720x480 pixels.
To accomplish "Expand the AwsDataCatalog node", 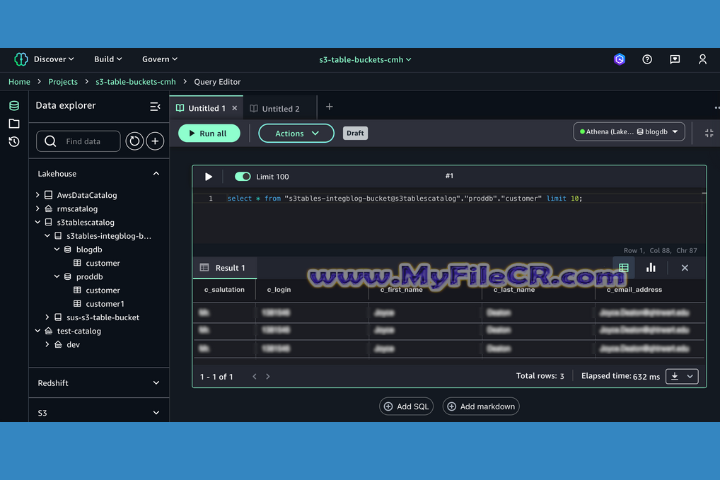I will pyautogui.click(x=38, y=195).
